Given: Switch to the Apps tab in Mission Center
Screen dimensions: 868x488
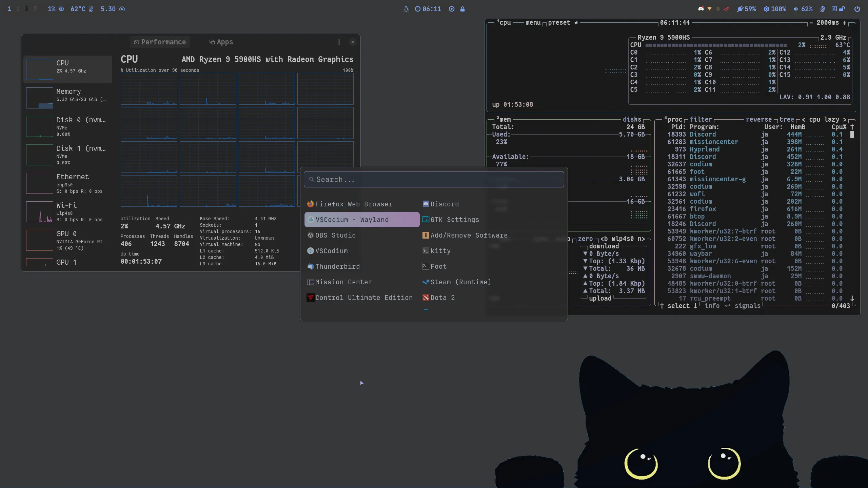Looking at the screenshot, I should click(221, 42).
